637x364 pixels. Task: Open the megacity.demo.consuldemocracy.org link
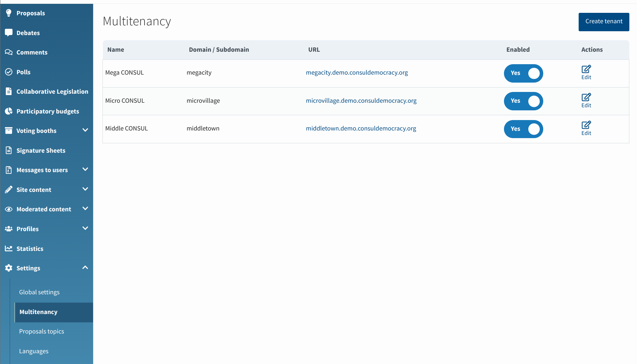pyautogui.click(x=357, y=73)
